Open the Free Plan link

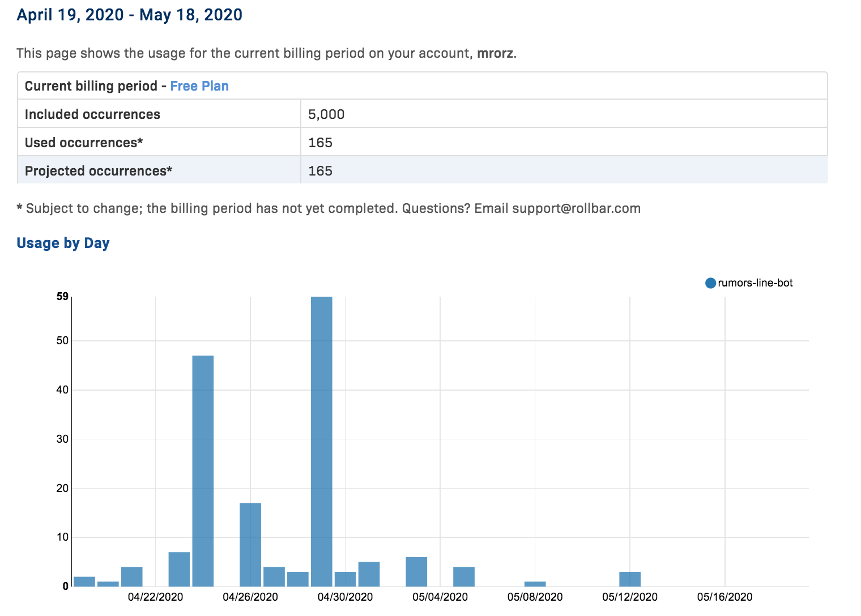(199, 86)
